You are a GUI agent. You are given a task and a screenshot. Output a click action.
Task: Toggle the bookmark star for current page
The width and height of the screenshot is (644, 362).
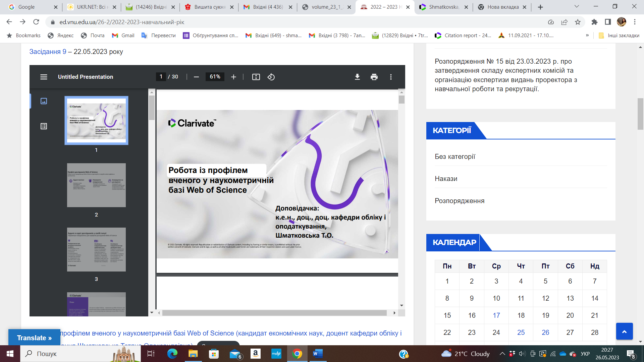pyautogui.click(x=578, y=22)
